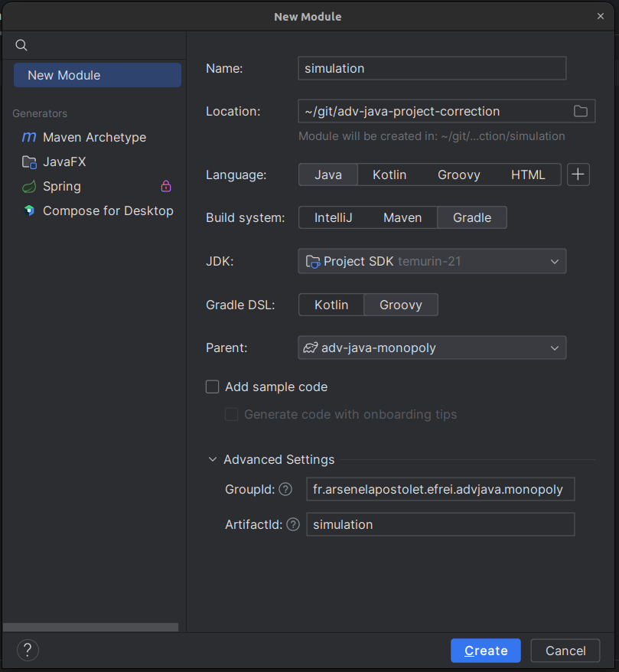
Task: Click the JavaFX folder icon
Action: 29,162
